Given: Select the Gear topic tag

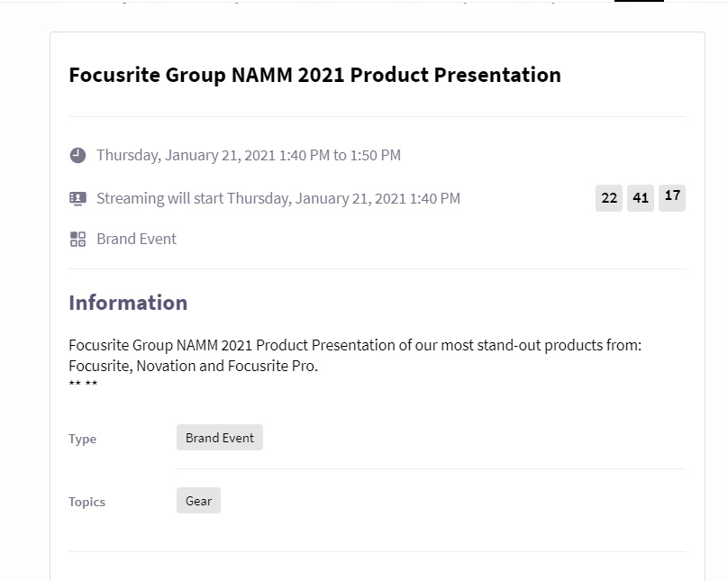Looking at the screenshot, I should point(198,501).
